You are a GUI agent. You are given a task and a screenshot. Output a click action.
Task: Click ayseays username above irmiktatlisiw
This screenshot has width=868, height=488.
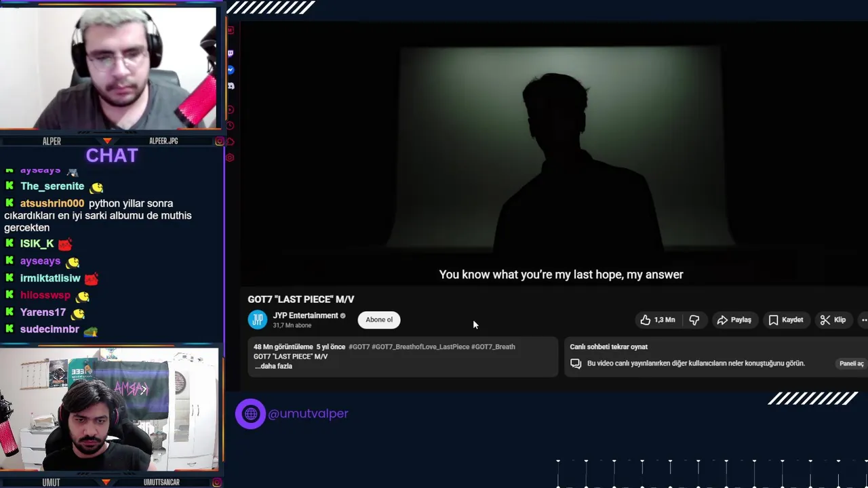pos(40,261)
